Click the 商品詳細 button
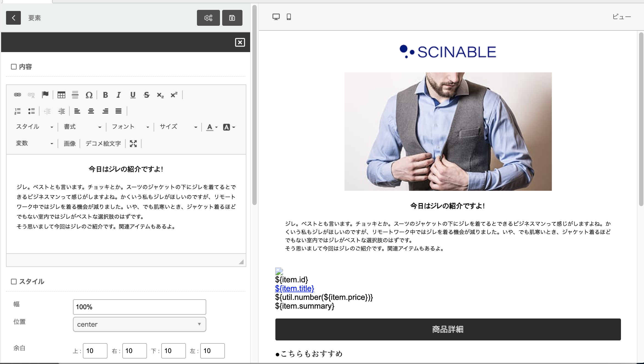 [448, 329]
